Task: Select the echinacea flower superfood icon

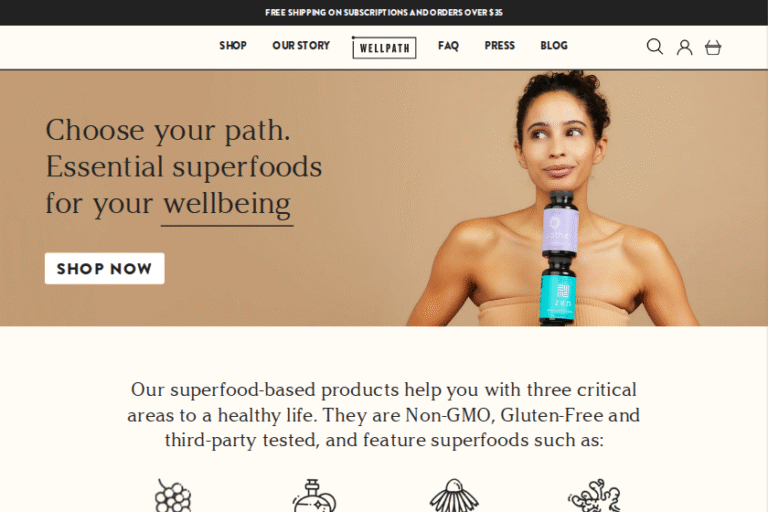Action: pyautogui.click(x=454, y=495)
